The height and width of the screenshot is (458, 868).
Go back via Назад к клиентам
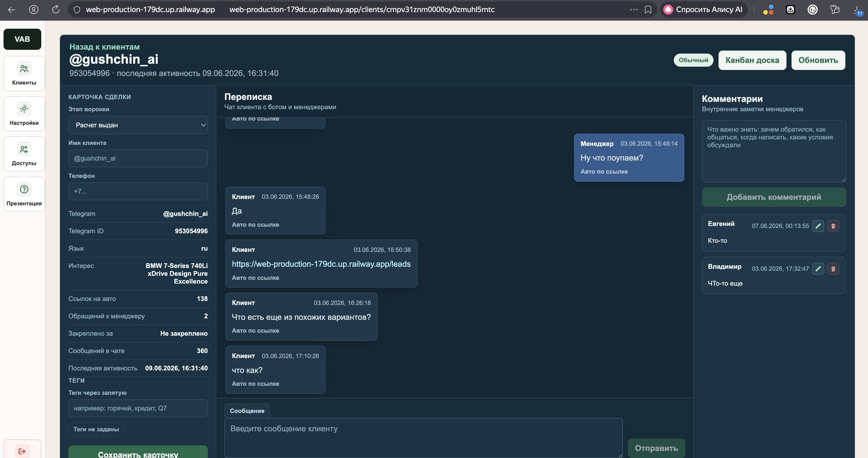click(104, 47)
